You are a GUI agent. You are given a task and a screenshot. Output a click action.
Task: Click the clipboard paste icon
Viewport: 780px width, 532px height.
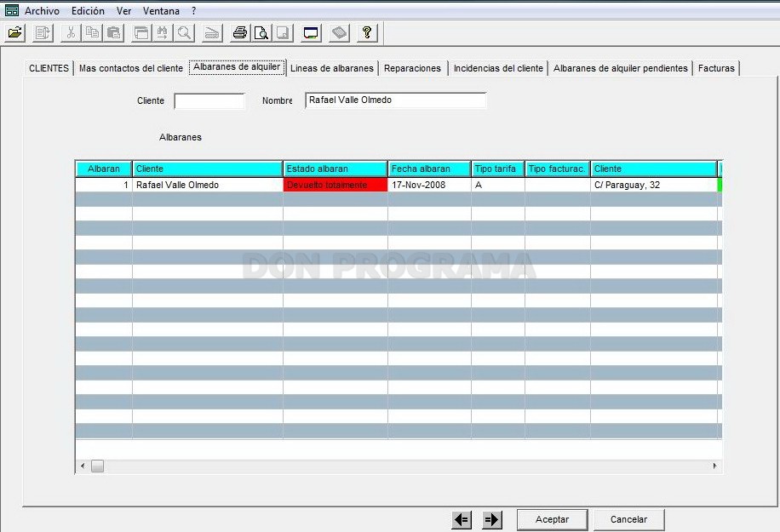(113, 33)
